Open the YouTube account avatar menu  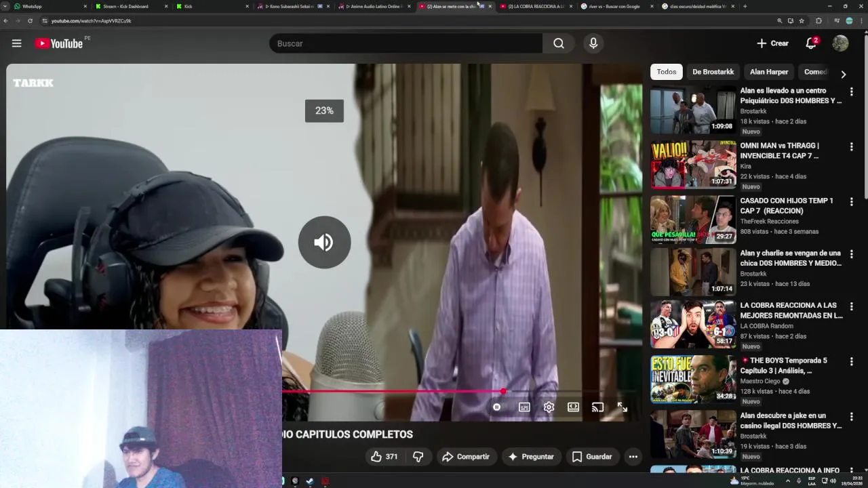(840, 43)
